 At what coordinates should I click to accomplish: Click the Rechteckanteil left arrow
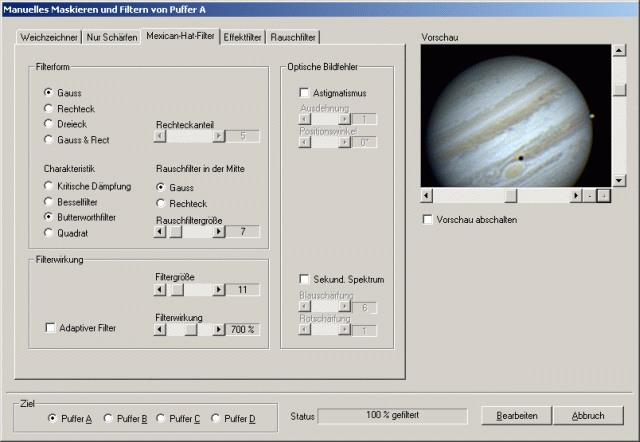pyautogui.click(x=160, y=136)
